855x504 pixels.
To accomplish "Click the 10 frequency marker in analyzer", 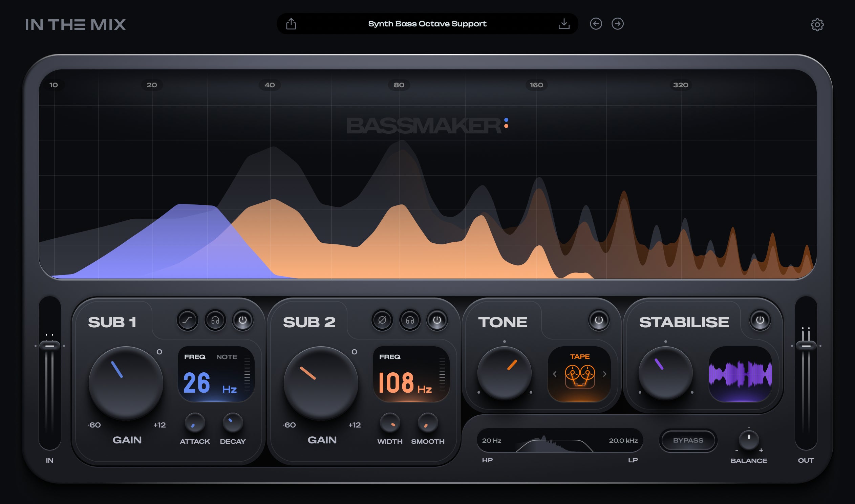I will pos(54,85).
